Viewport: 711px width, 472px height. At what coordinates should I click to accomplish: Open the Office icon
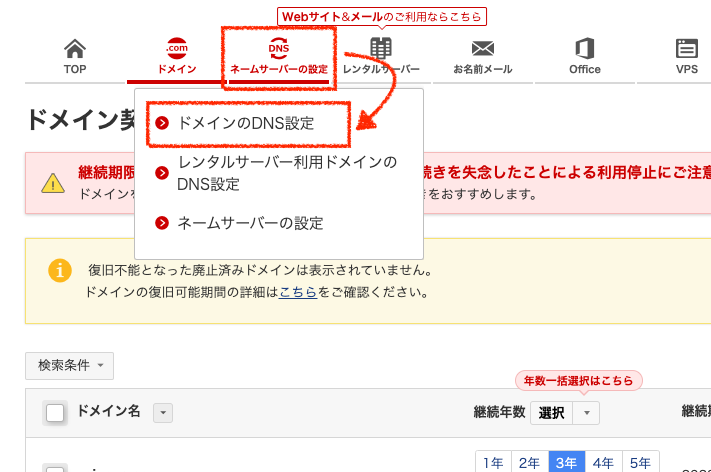point(585,48)
